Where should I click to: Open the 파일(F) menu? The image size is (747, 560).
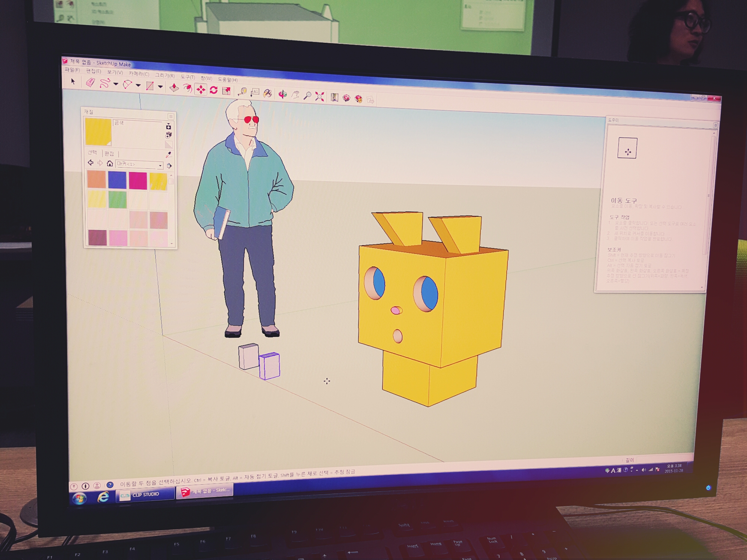72,70
